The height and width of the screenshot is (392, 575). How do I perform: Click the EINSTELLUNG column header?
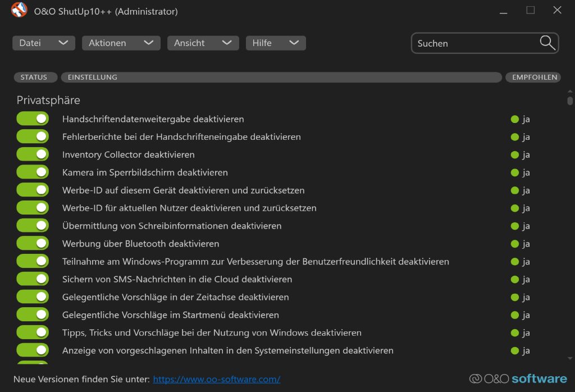(x=281, y=78)
